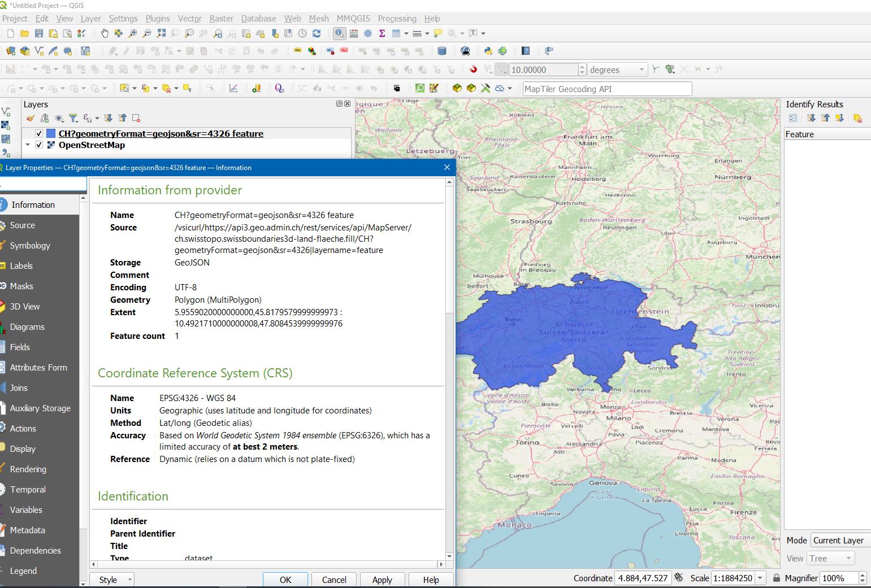Screen dimensions: 871x588
Task: Open a project with the folder icon
Action: pyautogui.click(x=24, y=33)
